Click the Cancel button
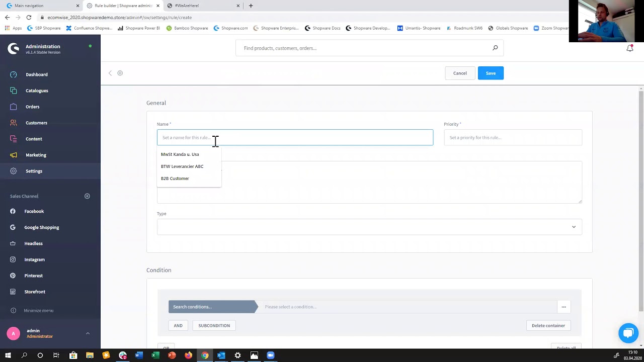This screenshot has height=362, width=644. tap(460, 73)
